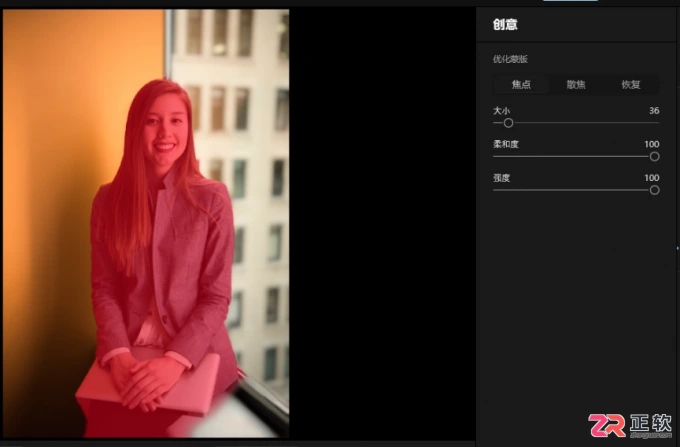Click the 优化蒙版 section label
Screen dimensions: 680x447
(x=510, y=59)
